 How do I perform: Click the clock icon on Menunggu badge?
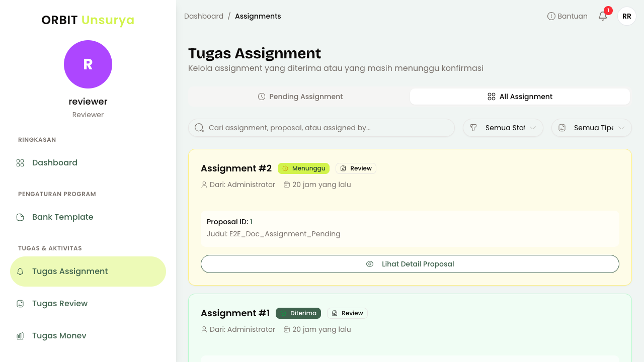[285, 168]
